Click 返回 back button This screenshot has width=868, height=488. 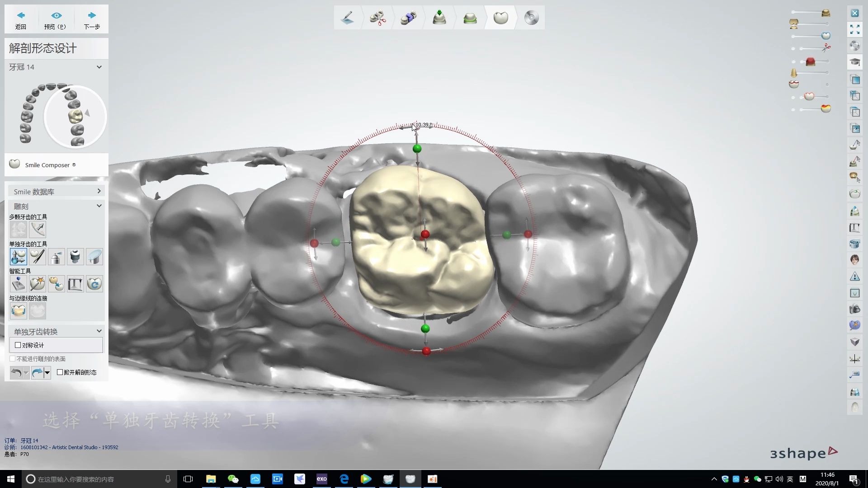(21, 19)
